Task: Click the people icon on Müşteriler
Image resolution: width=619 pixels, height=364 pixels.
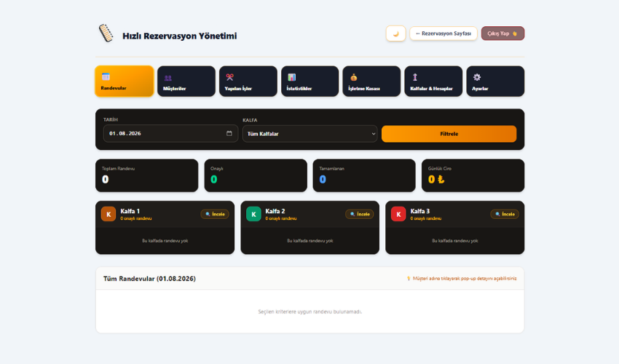Action: click(x=167, y=78)
